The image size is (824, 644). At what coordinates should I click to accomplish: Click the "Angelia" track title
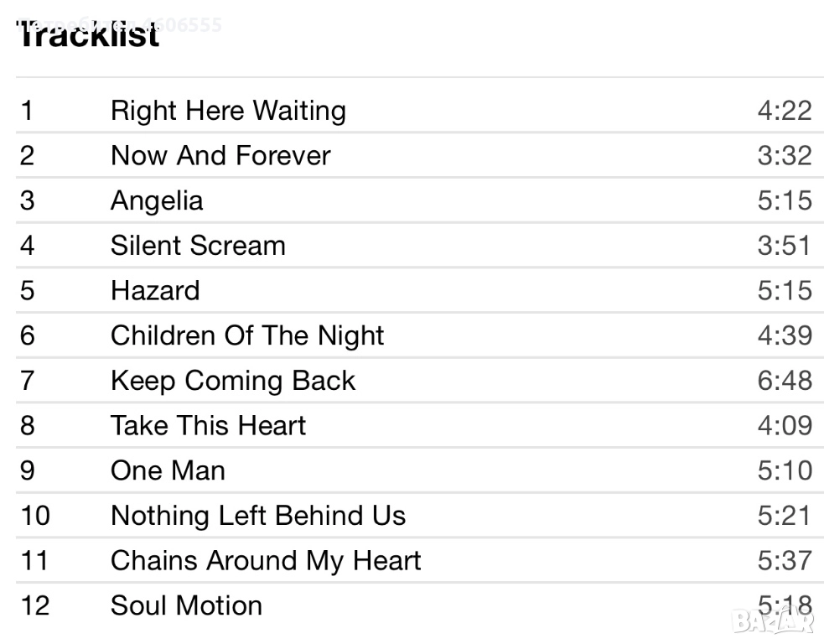click(x=157, y=201)
